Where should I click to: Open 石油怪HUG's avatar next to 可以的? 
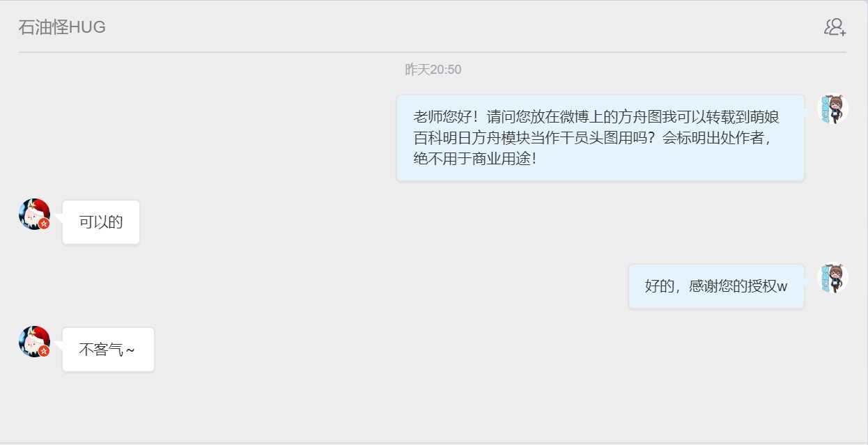[x=34, y=214]
